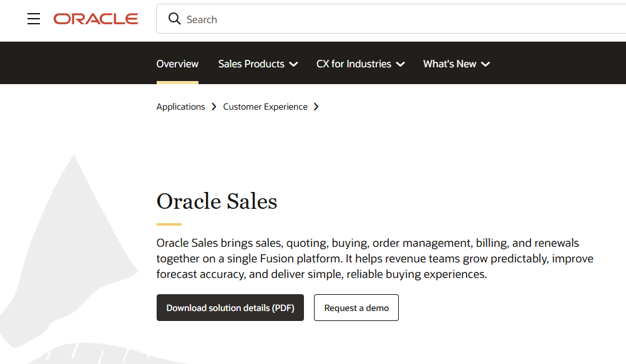
Task: Focus the Search input field
Action: (x=391, y=19)
